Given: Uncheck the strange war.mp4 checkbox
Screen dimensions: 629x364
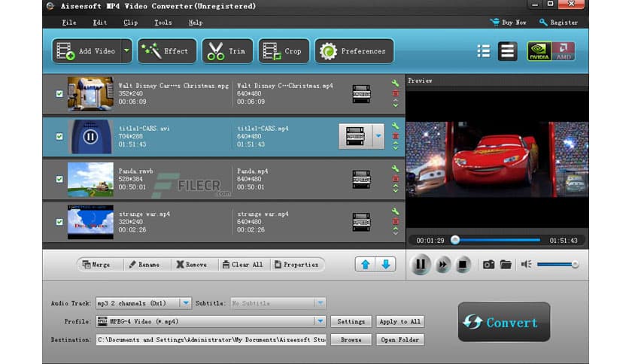Looking at the screenshot, I should coord(59,222).
